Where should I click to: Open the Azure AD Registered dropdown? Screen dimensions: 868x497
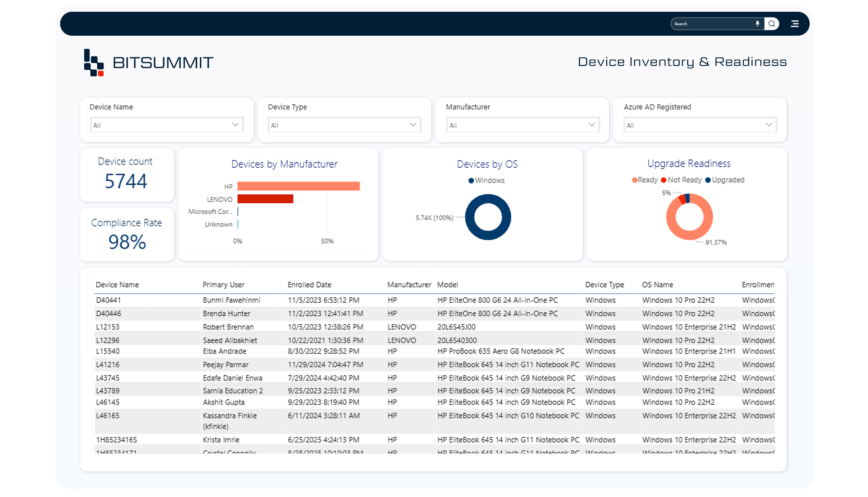tap(769, 125)
